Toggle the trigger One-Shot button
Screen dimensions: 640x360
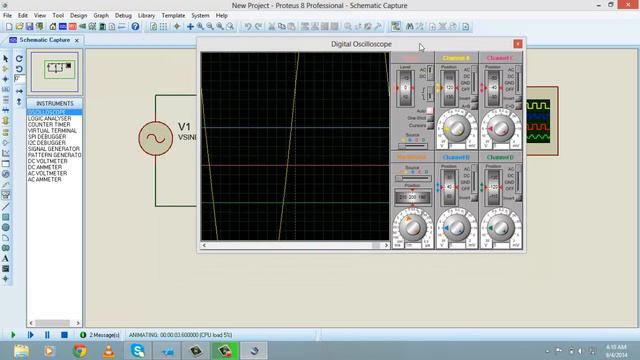point(430,118)
